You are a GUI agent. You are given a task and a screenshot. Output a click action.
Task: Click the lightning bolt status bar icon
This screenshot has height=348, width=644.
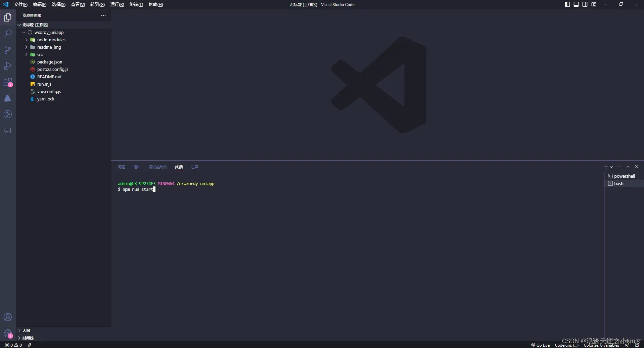tap(30, 345)
